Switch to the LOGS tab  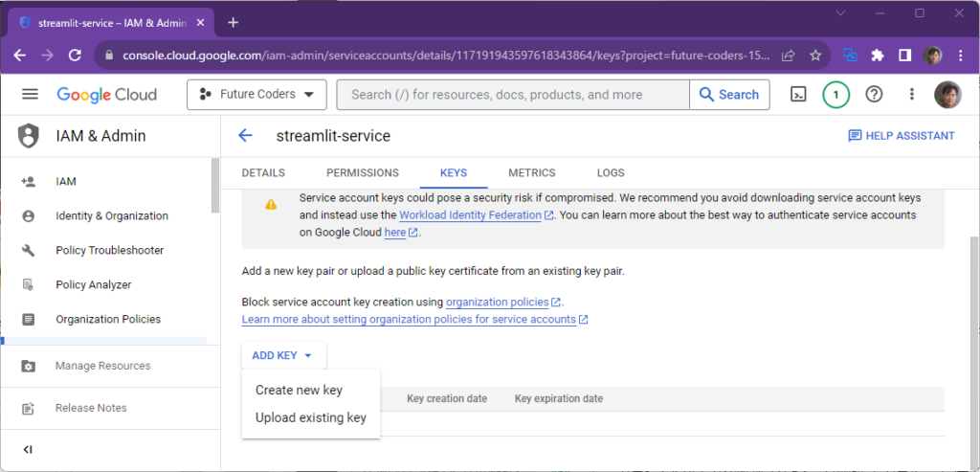pos(611,173)
